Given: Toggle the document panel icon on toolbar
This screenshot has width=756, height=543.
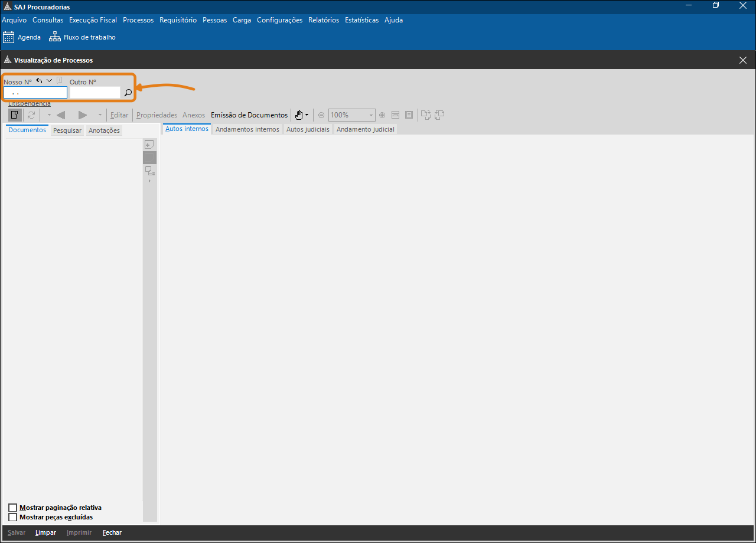Looking at the screenshot, I should point(14,115).
